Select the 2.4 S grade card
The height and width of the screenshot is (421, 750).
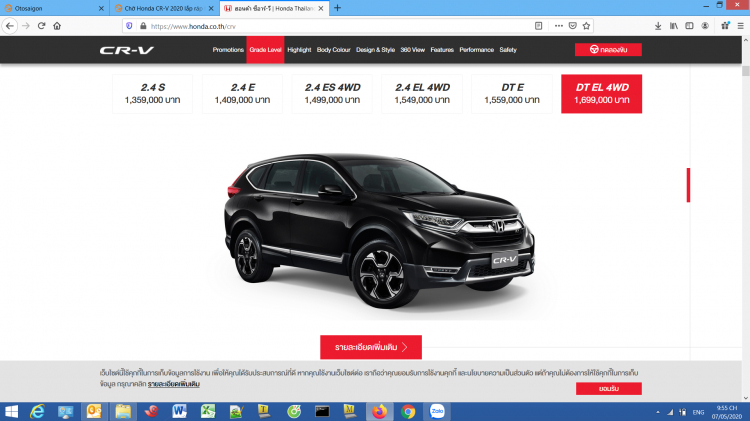pos(153,94)
